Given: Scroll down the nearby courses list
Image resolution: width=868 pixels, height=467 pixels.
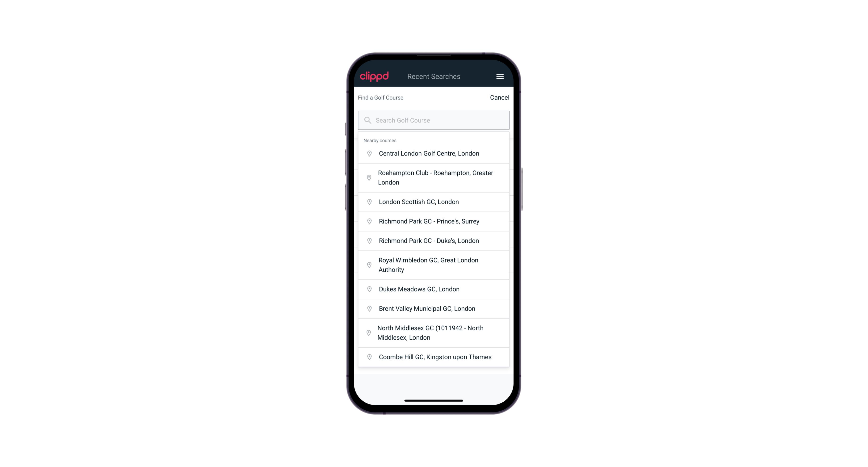Looking at the screenshot, I should pyautogui.click(x=434, y=253).
